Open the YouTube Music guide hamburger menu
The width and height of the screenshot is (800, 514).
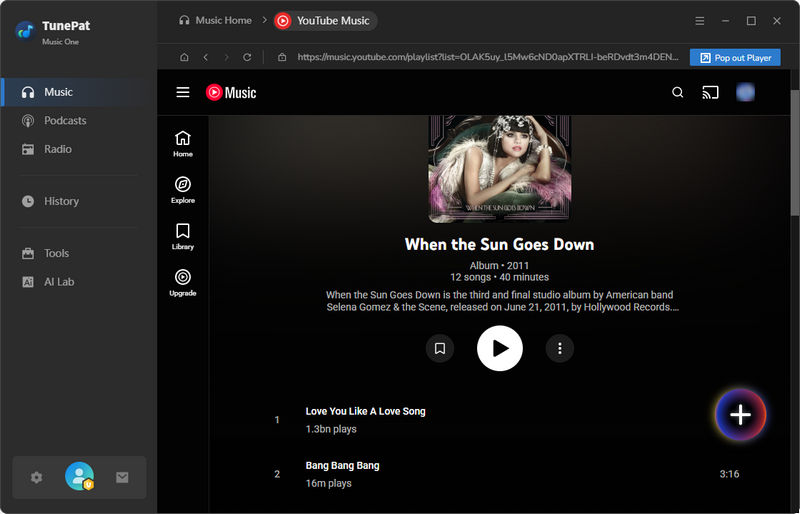pyautogui.click(x=183, y=92)
